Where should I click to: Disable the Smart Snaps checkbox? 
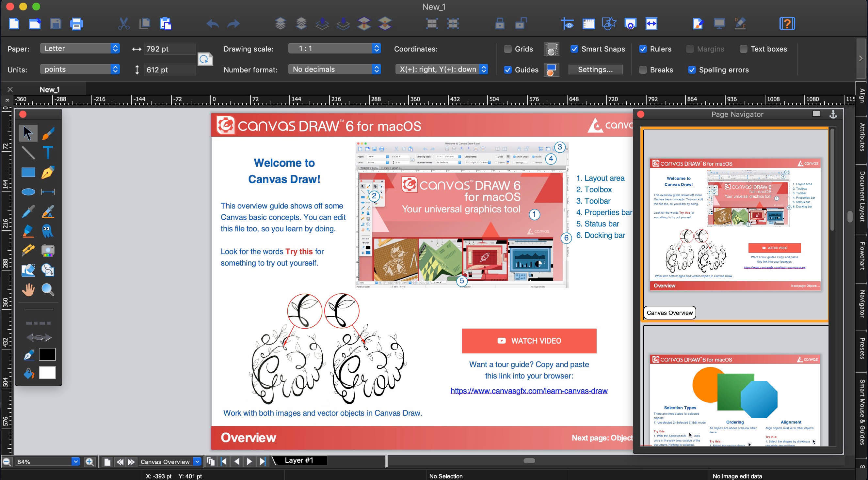tap(574, 49)
